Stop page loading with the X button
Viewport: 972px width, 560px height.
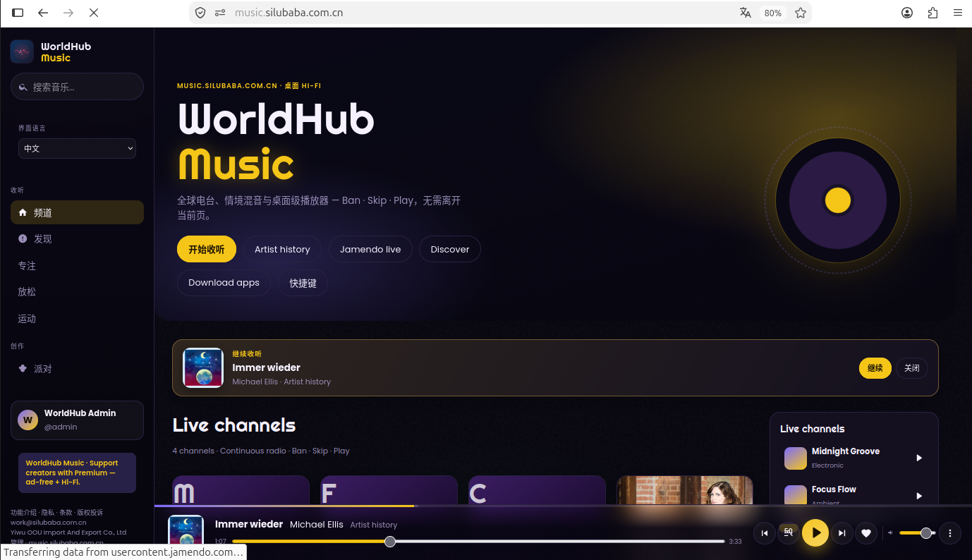94,13
